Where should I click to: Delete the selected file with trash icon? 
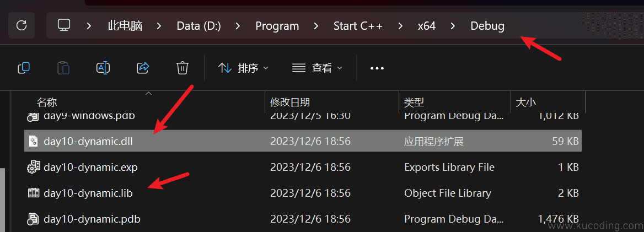pyautogui.click(x=183, y=68)
